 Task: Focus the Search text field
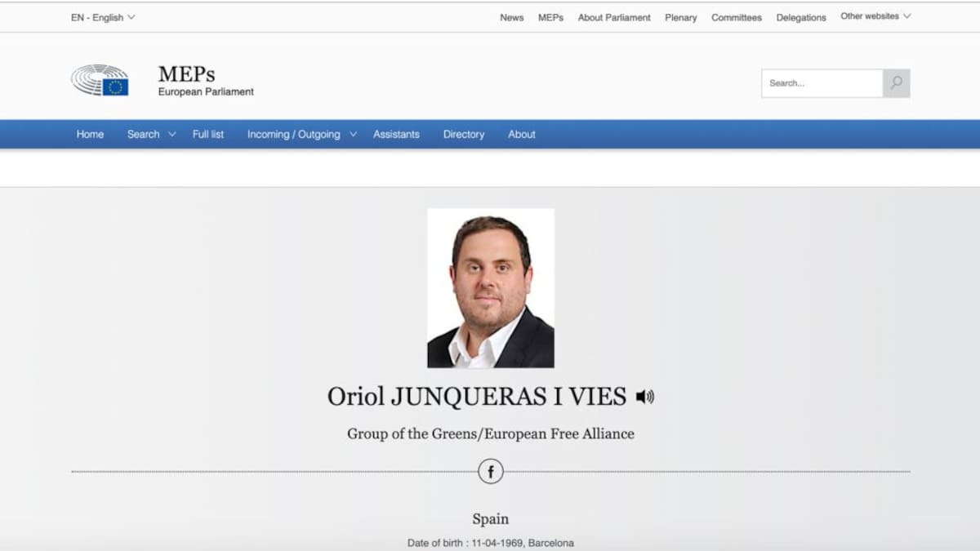822,83
